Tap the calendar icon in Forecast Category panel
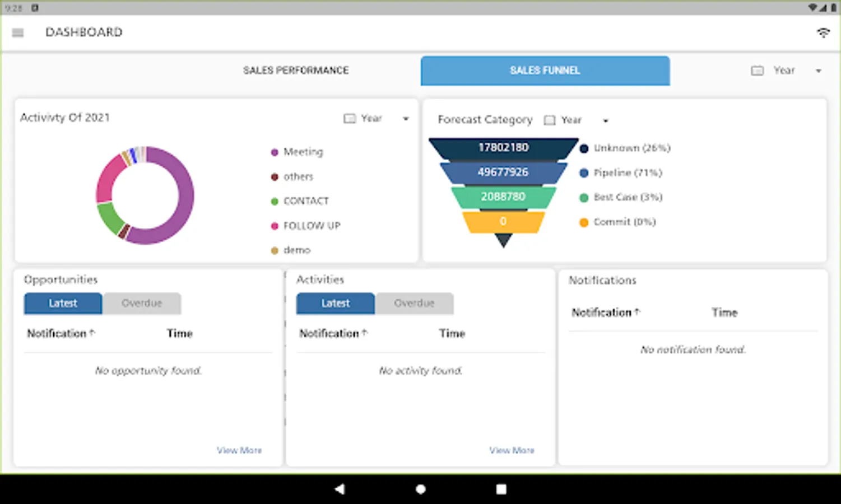Screen dimensions: 841x504 click(x=549, y=120)
